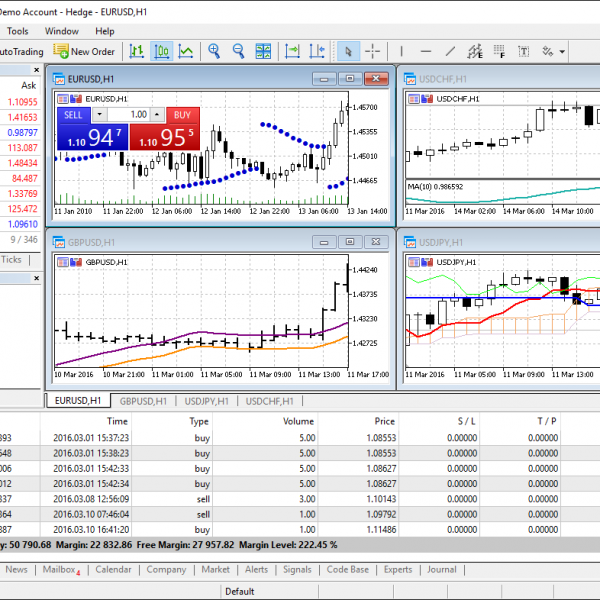This screenshot has height=600, width=600.
Task: Switch to the GBPUSD,H1 chart tab
Action: [145, 401]
